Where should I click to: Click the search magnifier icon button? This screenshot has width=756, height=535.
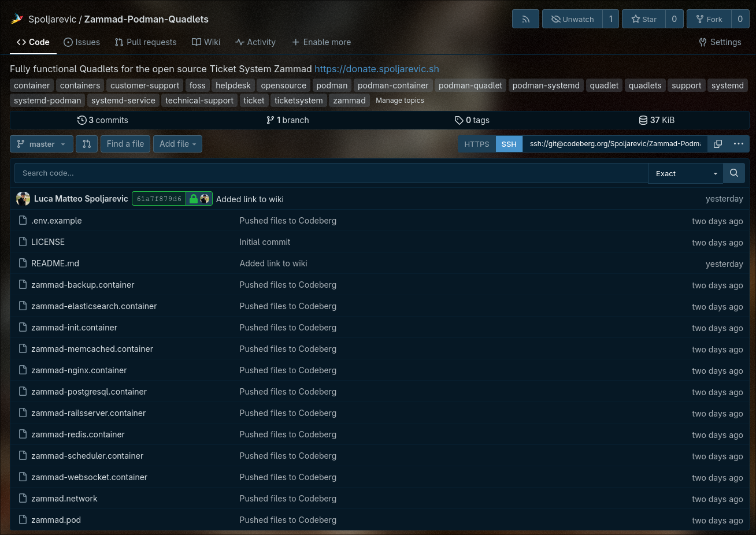coord(733,173)
